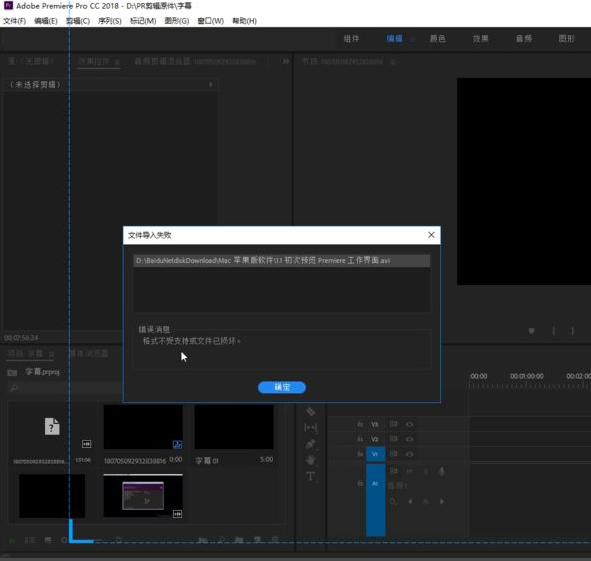This screenshot has height=561, width=591.
Task: Click New Bin icon in project footer
Action: [239, 540]
